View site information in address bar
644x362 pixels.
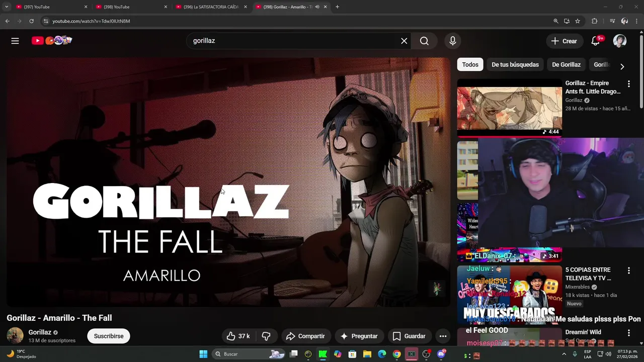46,21
